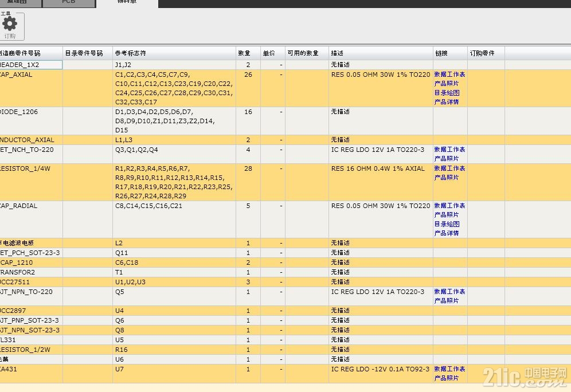Select the RESISTOR_1/4W part cell
Image resolution: width=571 pixels, height=392 pixels.
tap(31, 182)
